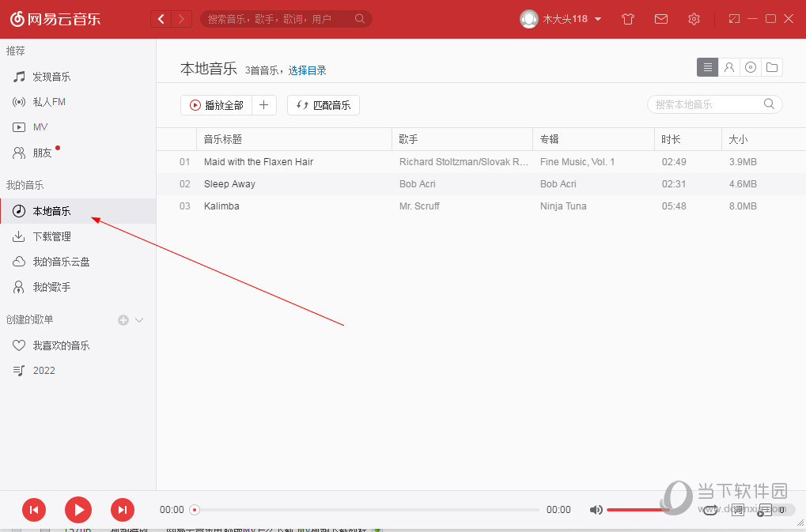This screenshot has width=806, height=532.
Task: Collapse the 创建的歌单 playlist section
Action: coord(138,319)
